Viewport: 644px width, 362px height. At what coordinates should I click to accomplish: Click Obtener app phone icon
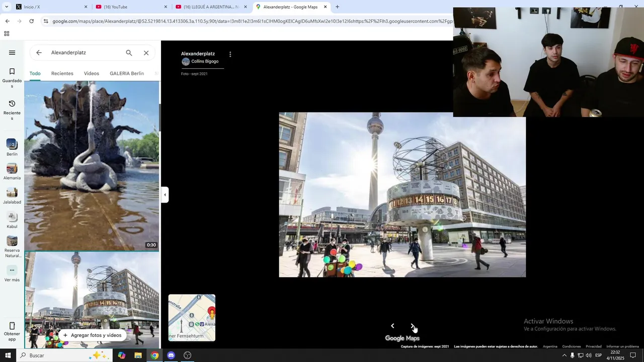[x=12, y=326]
